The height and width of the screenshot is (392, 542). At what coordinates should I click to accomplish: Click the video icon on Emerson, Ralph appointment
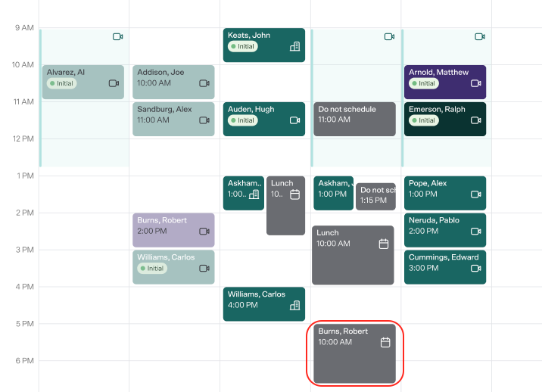click(476, 120)
